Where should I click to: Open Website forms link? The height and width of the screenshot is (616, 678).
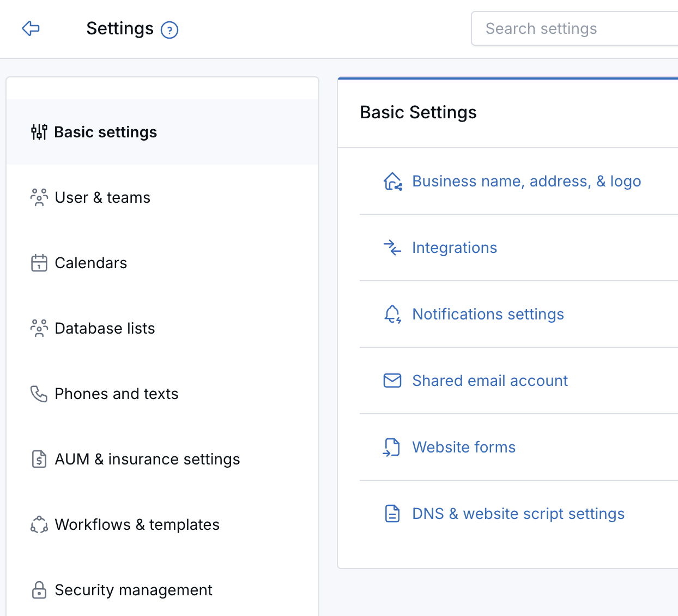pyautogui.click(x=464, y=447)
